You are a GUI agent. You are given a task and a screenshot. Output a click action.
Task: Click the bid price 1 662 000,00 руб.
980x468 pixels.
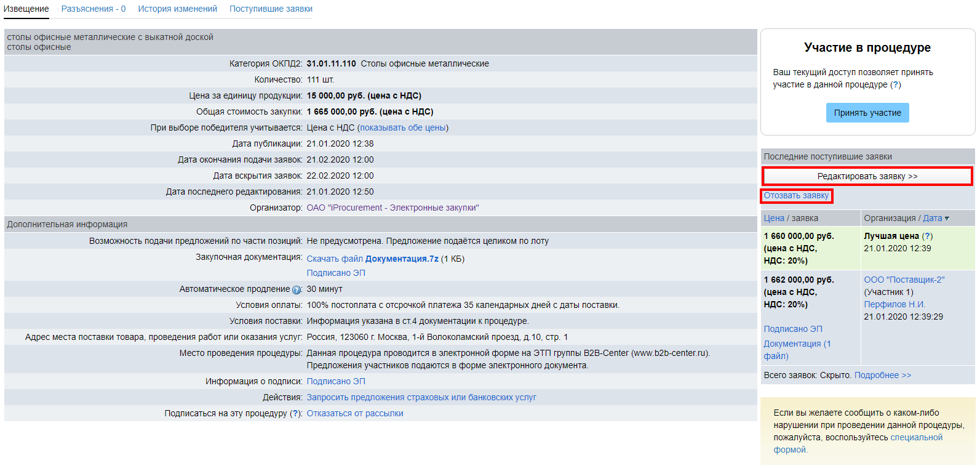coord(799,280)
